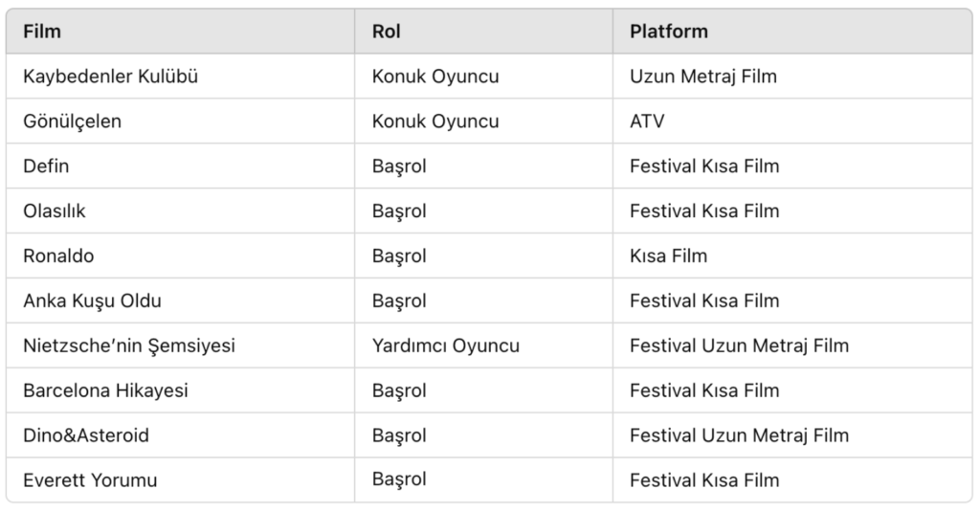Click the ATV platform cell
Image resolution: width=980 pixels, height=512 pixels.
pos(647,122)
